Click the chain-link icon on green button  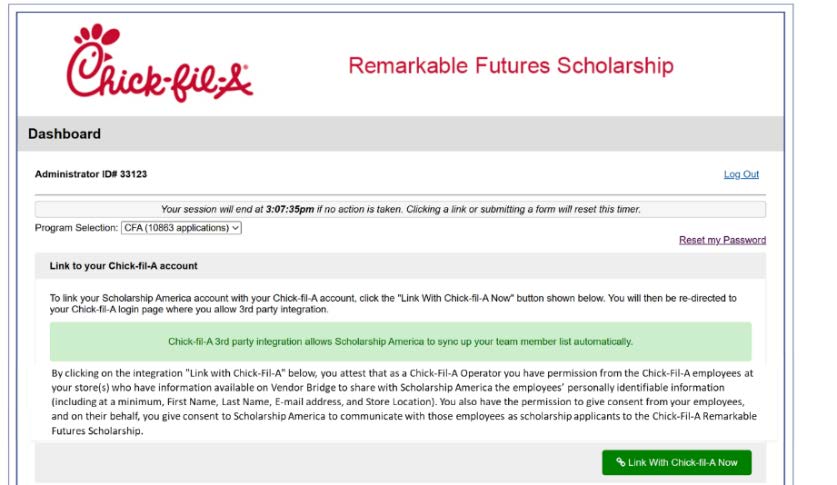coord(620,462)
